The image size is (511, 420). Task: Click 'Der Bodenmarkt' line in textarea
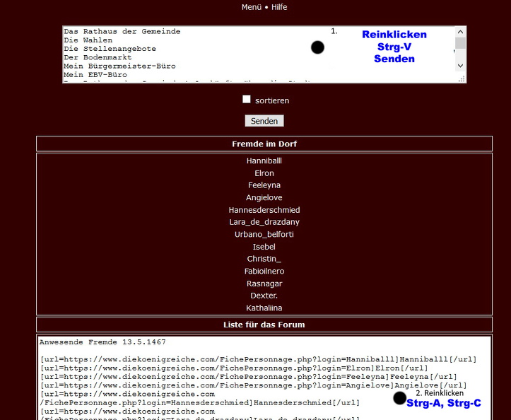pos(98,57)
